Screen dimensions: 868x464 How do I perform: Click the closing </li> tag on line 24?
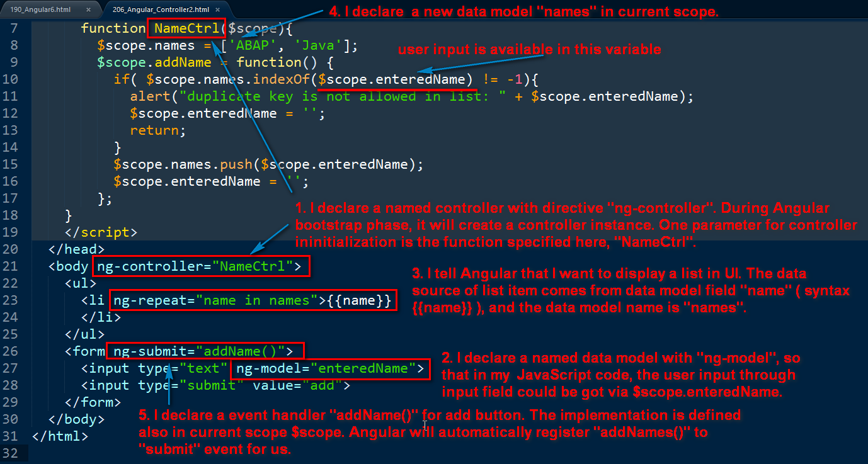[x=101, y=317]
